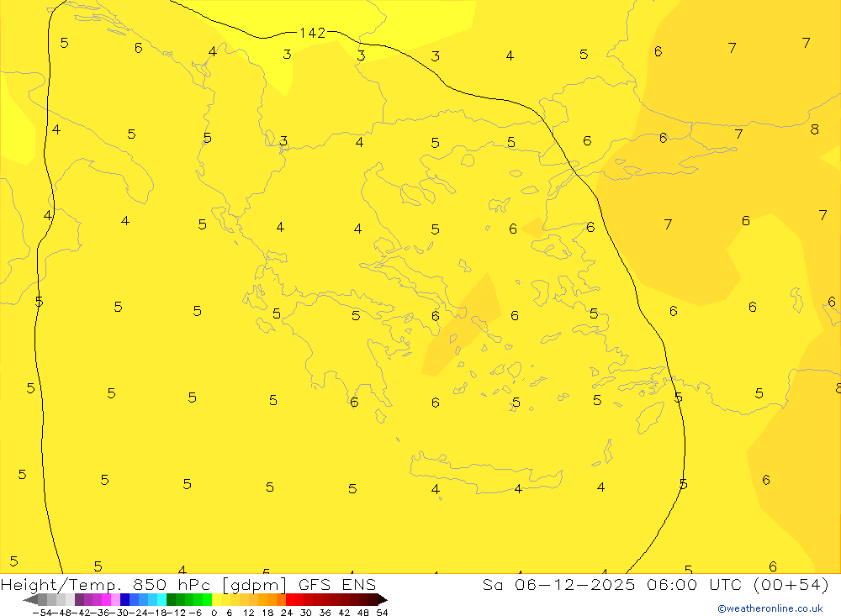841x616 pixels.
Task: Select the 'Height/Temp.' title text
Action: 61,585
